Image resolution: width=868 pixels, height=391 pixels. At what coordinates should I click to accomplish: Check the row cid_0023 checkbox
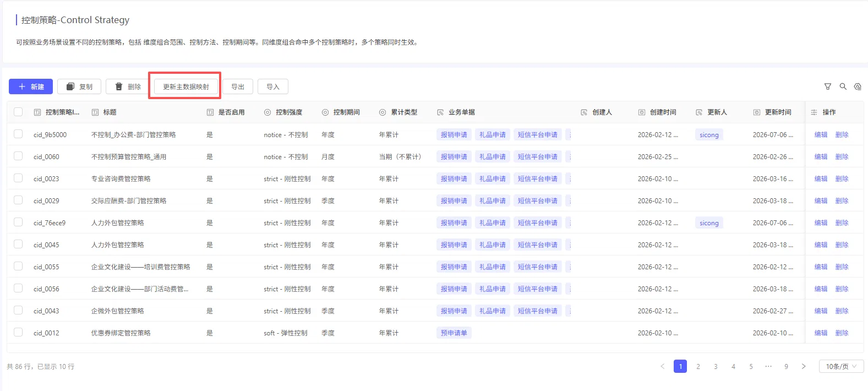(18, 178)
